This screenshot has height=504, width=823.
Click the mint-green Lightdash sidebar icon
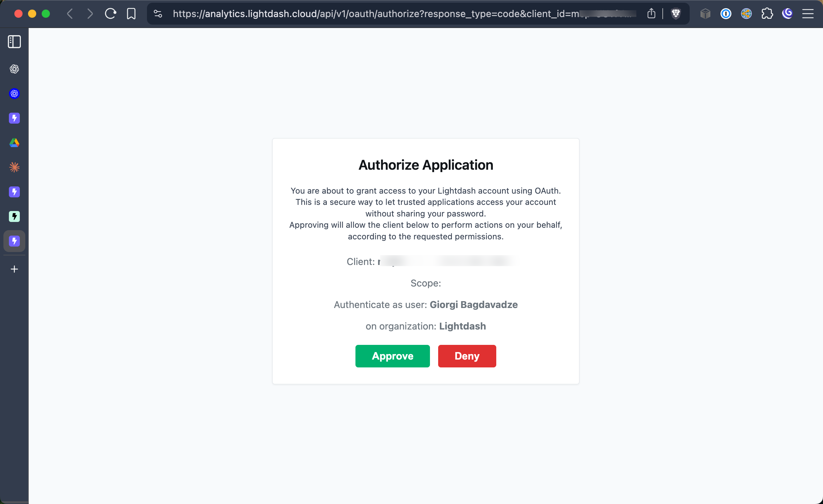point(14,216)
